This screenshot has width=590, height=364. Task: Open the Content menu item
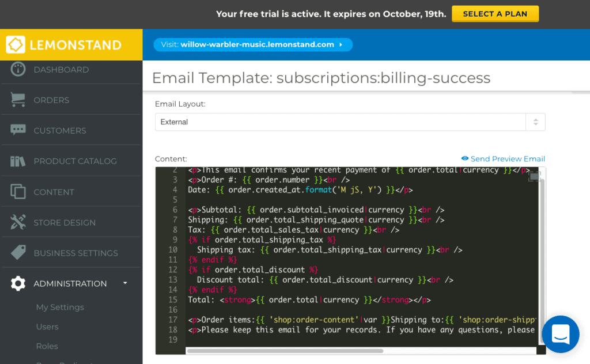pos(54,192)
